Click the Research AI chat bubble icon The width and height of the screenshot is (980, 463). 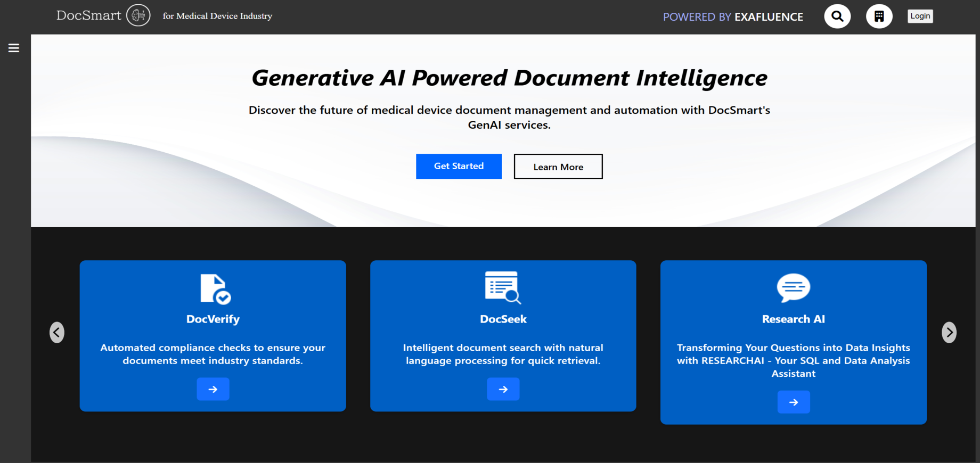[793, 288]
